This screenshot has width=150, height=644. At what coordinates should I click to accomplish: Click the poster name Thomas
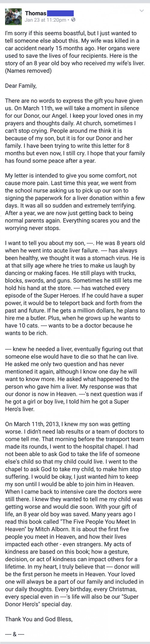click(36, 13)
